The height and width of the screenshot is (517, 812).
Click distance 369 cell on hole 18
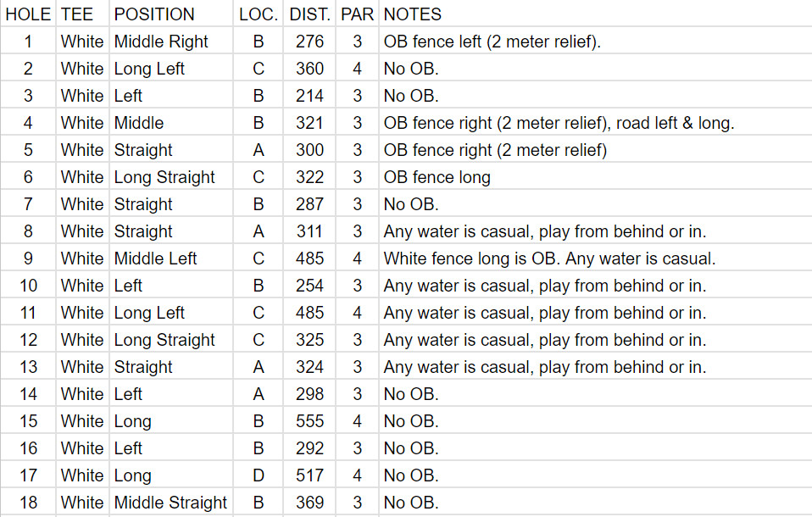point(309,503)
